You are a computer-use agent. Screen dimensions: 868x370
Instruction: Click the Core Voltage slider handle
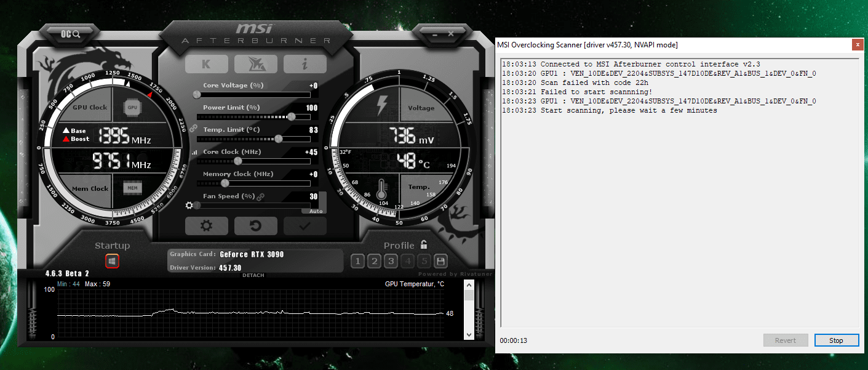197,94
